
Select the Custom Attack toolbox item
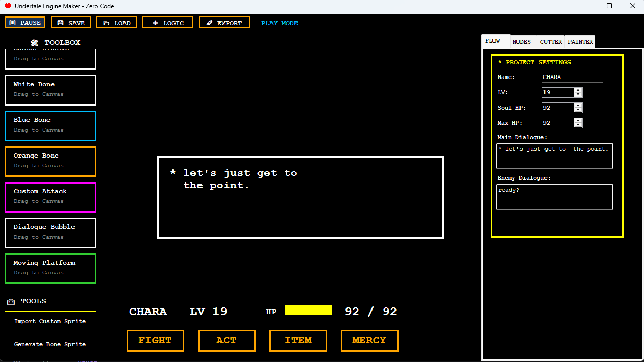(x=51, y=197)
